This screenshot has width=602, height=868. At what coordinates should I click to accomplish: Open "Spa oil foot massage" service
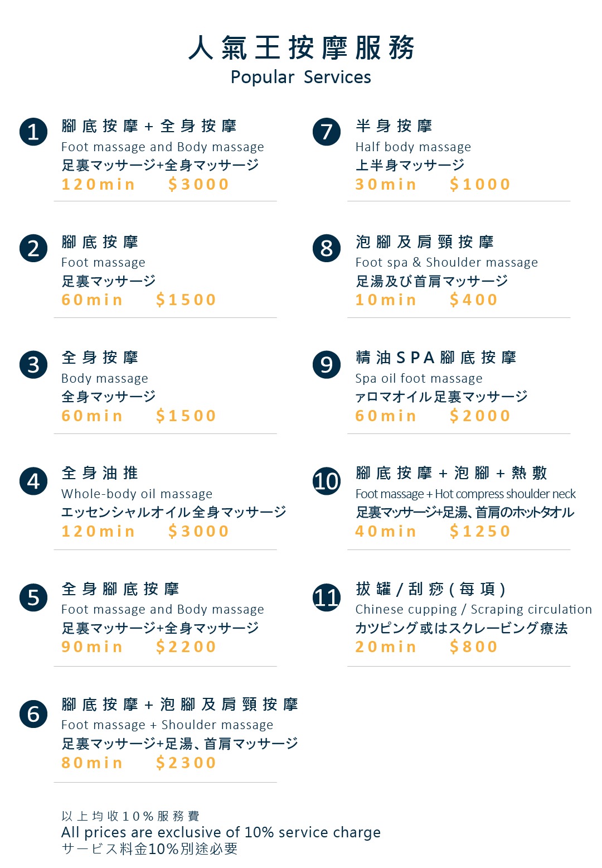419,379
